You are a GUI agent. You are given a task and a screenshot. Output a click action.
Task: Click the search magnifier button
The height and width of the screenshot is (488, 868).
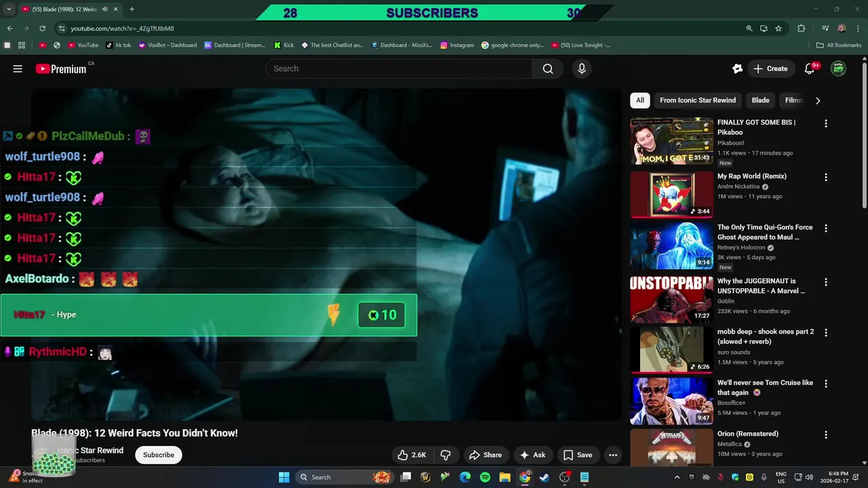(548, 68)
